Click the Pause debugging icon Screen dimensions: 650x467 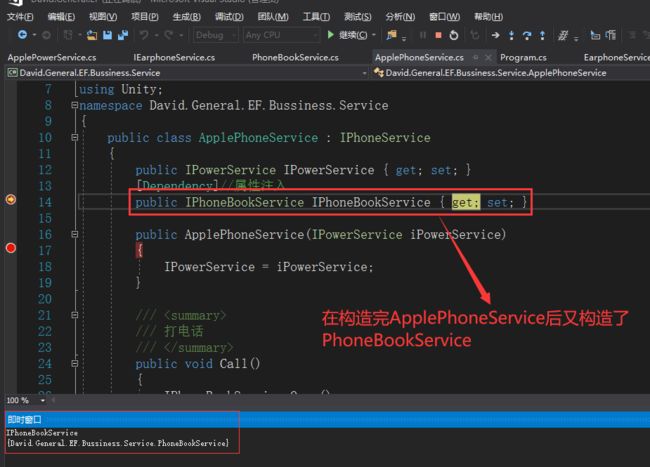tap(423, 35)
